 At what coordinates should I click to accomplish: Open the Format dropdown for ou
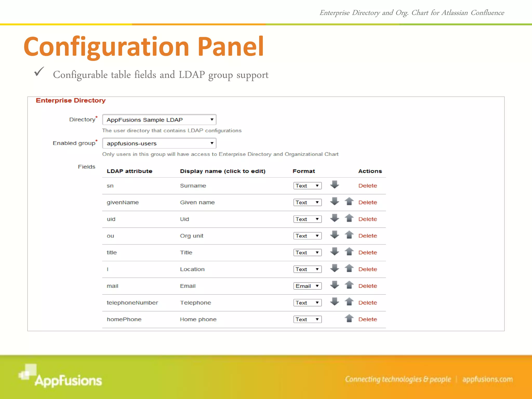tap(308, 236)
